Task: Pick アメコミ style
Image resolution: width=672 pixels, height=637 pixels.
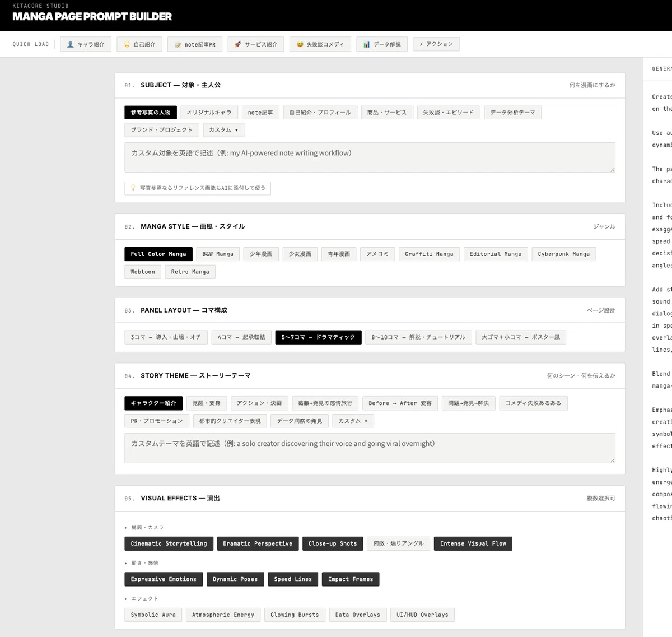Action: [377, 254]
